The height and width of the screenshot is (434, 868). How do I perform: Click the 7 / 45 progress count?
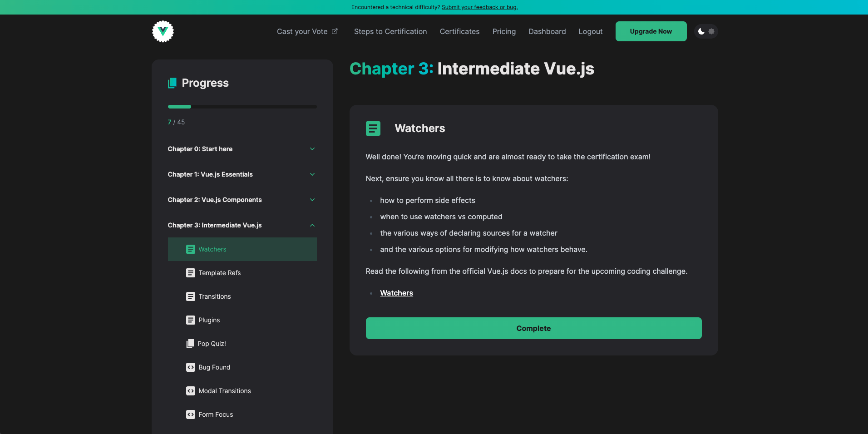pos(176,122)
